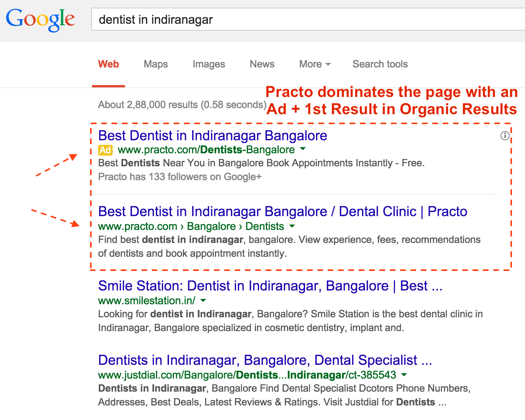
Task: Switch to the Images tab
Action: coord(209,64)
